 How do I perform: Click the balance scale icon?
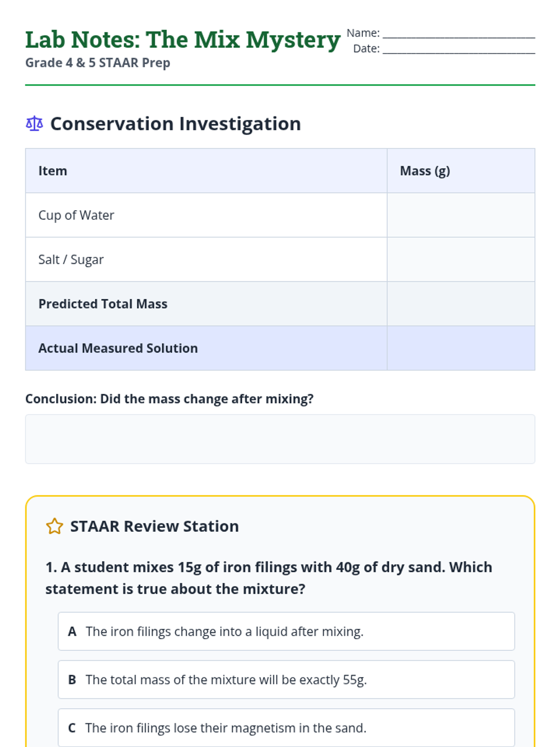(x=34, y=124)
